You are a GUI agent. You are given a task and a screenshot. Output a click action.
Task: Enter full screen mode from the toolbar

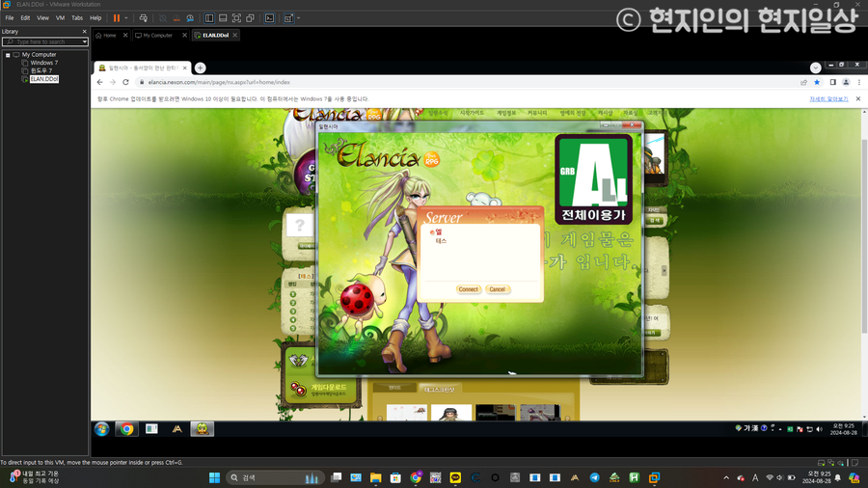coord(236,18)
